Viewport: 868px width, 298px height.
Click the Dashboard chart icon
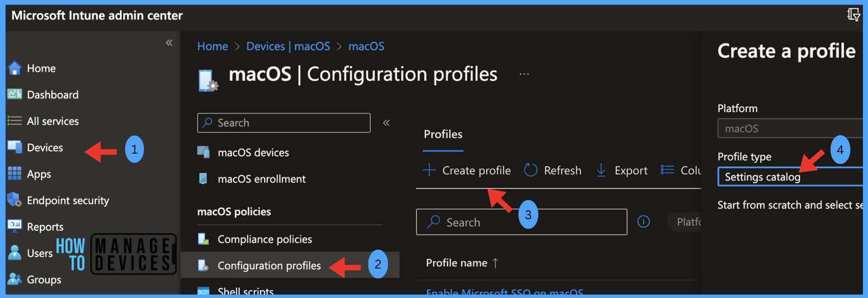[15, 94]
